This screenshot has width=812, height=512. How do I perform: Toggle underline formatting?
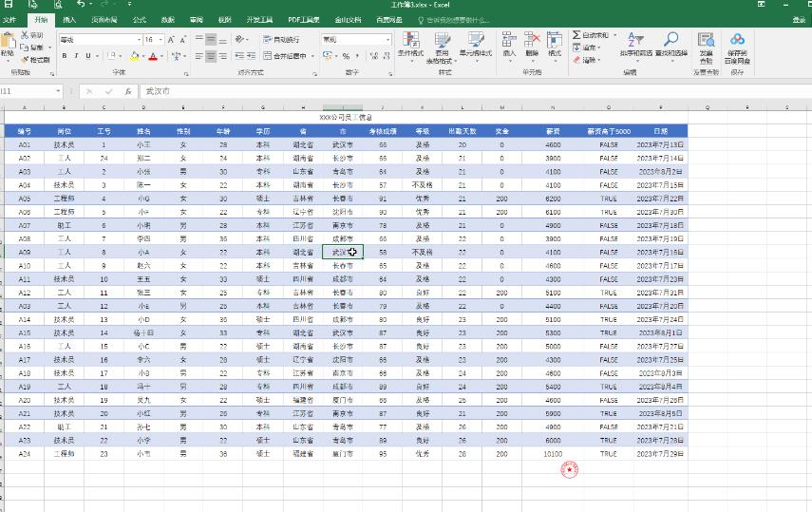point(88,55)
